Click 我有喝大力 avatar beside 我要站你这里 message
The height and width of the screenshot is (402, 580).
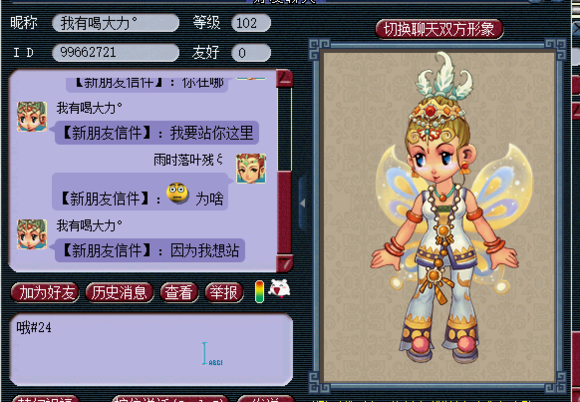click(x=32, y=116)
